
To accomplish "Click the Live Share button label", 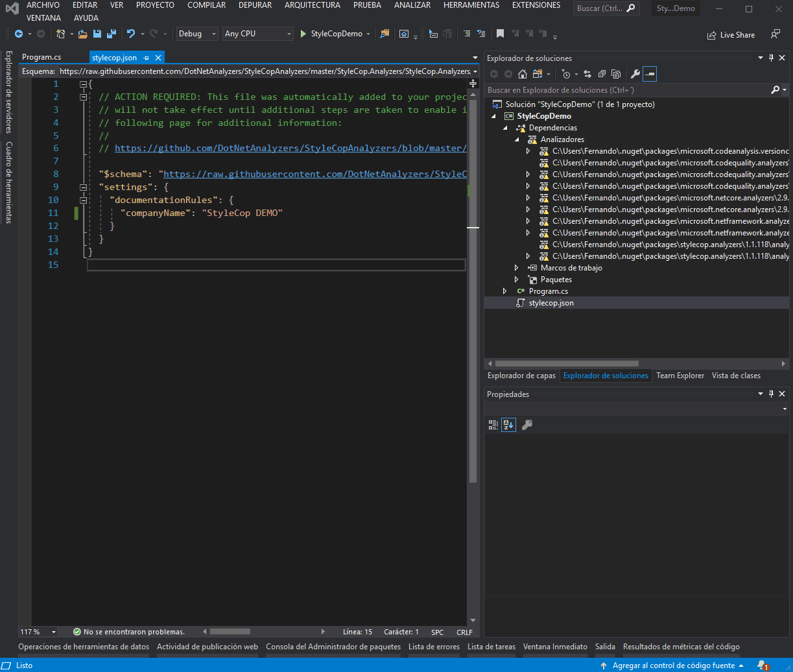I will 737,35.
